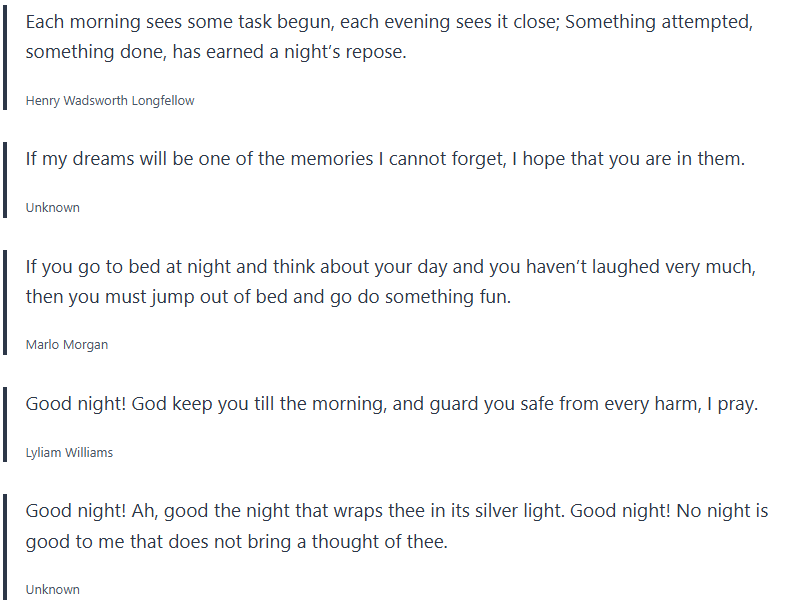Click the vertical bar beside silver light quote

coord(5,546)
